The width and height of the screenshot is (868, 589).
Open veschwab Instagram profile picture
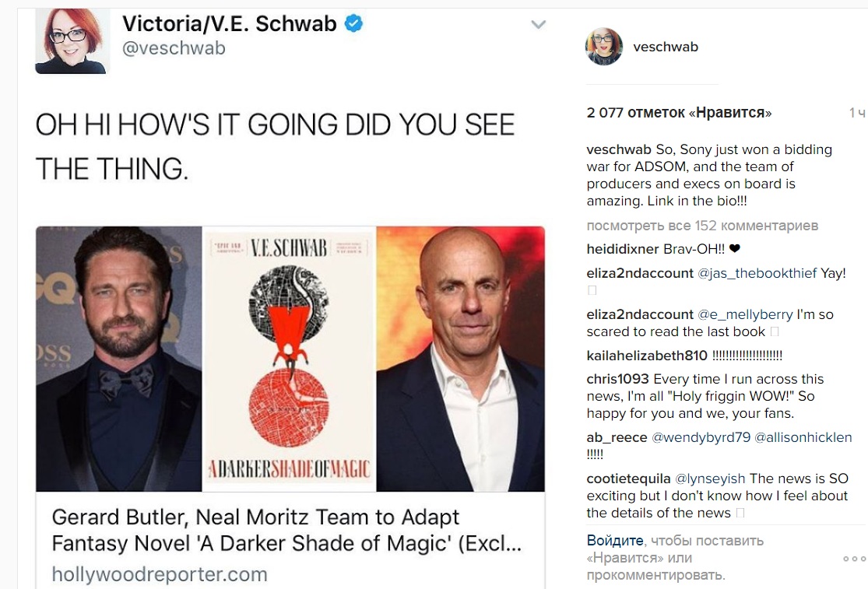pyautogui.click(x=604, y=47)
